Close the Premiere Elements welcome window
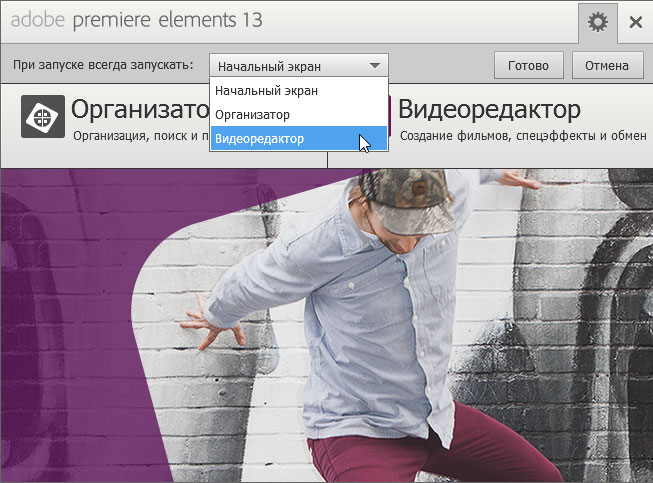Screen dimensions: 653x483 (x=636, y=22)
